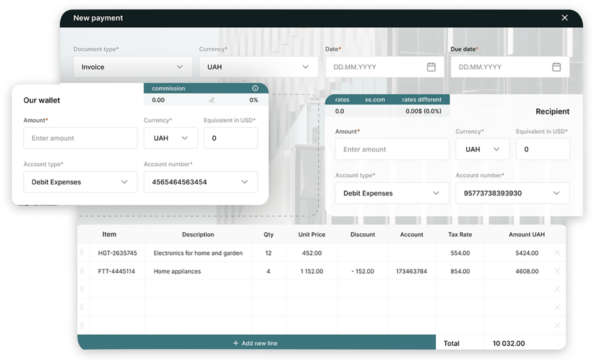Open Our wallet currency UAH selector

tap(170, 138)
